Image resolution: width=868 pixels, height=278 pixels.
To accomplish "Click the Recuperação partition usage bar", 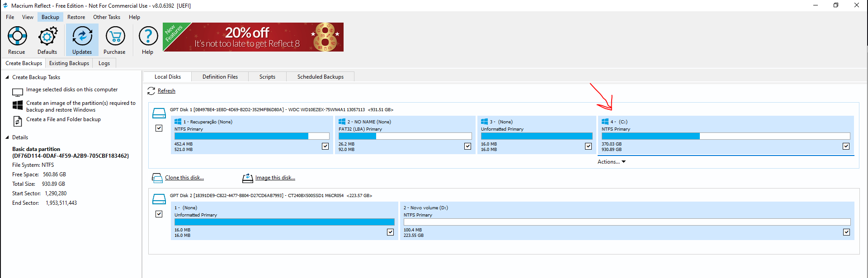I will click(x=252, y=136).
